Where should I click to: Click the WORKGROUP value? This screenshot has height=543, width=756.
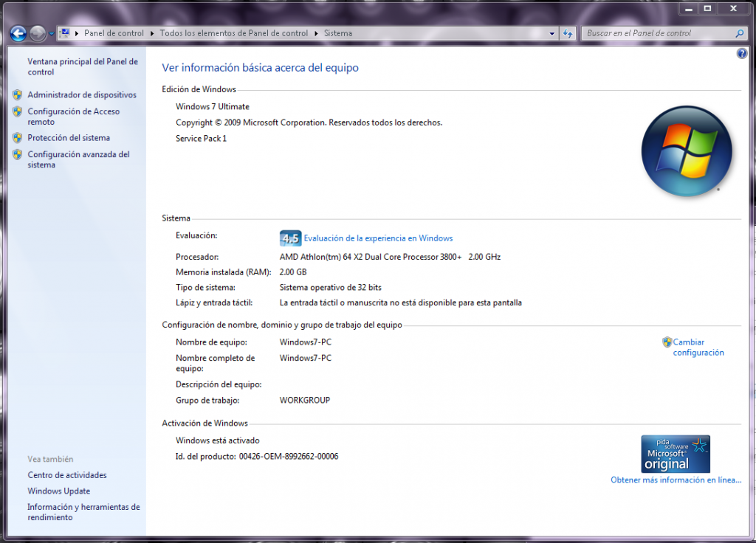click(x=305, y=401)
